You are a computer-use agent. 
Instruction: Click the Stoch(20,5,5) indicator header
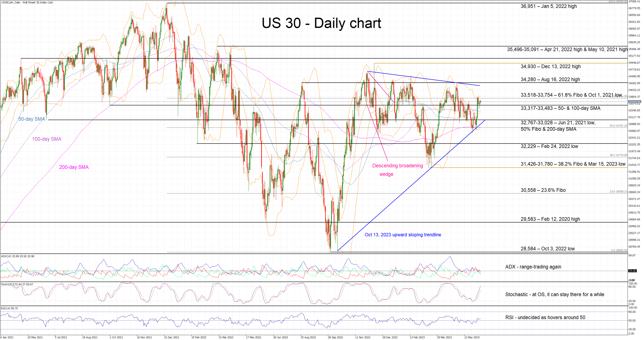pyautogui.click(x=17, y=284)
